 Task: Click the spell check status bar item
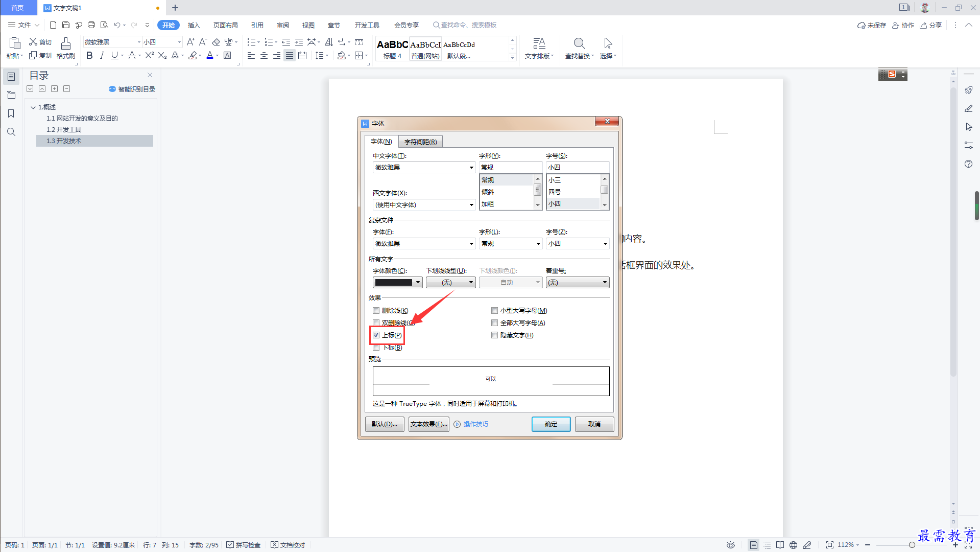tap(244, 545)
